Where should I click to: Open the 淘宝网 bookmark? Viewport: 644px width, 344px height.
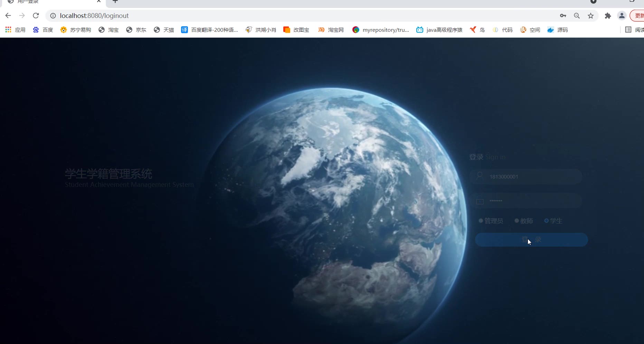(x=331, y=30)
